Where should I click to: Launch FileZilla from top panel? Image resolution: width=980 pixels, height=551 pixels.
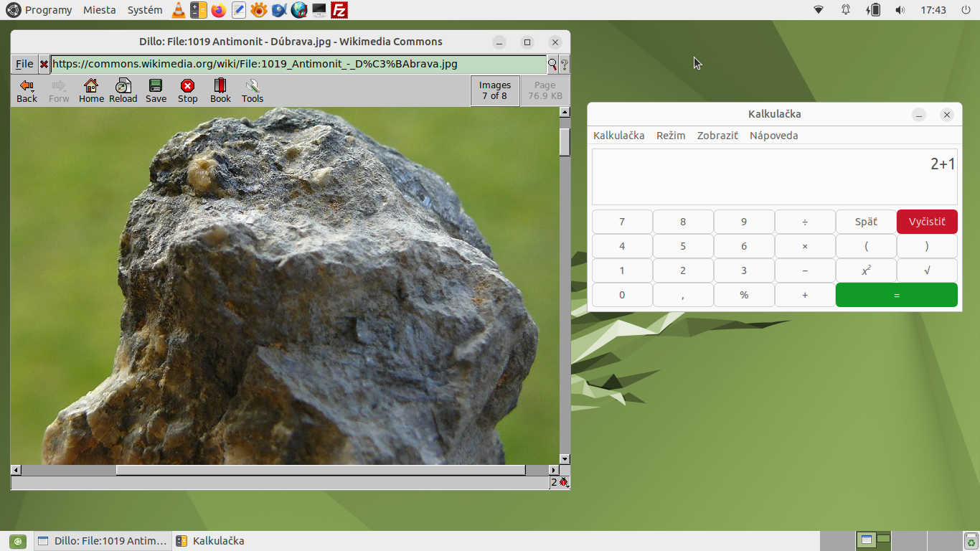point(339,10)
